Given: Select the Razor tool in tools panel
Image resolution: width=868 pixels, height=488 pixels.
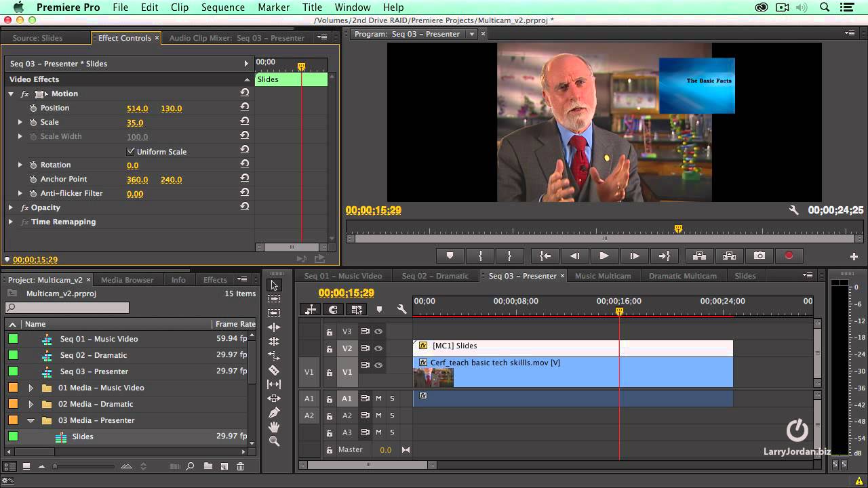Looking at the screenshot, I should [x=274, y=370].
